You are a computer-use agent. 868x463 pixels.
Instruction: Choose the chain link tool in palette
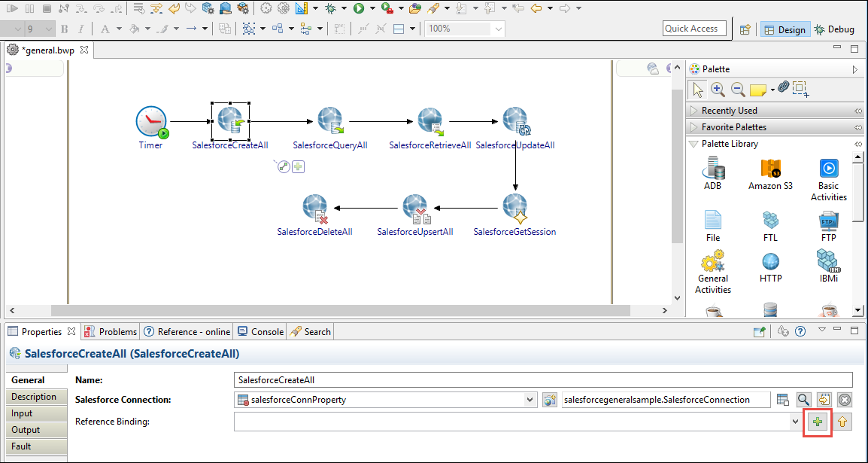tap(783, 87)
